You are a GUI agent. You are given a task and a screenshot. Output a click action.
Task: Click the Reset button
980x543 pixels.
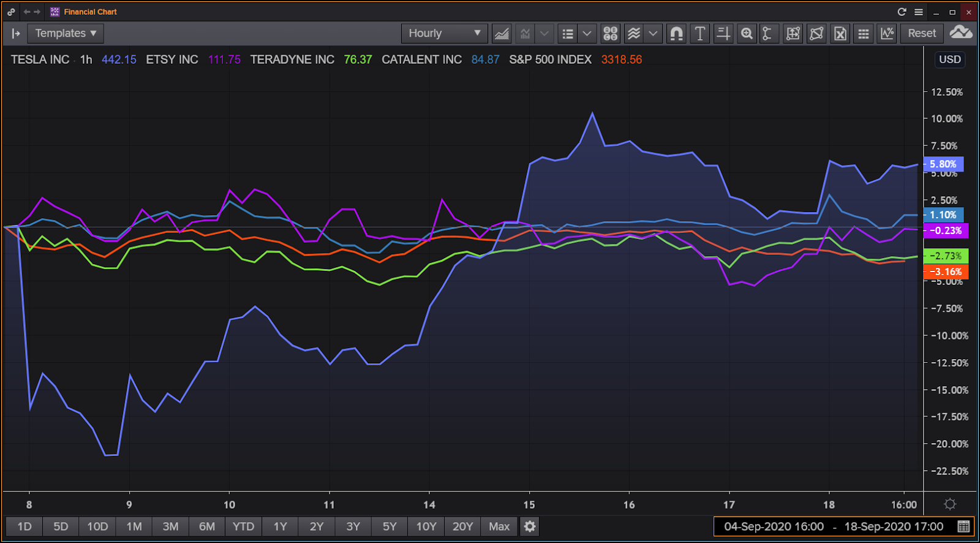point(922,34)
